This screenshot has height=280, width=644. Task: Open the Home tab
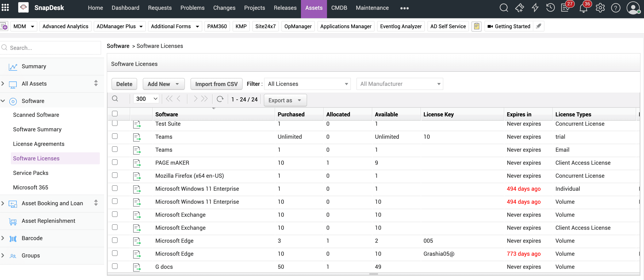pyautogui.click(x=95, y=8)
